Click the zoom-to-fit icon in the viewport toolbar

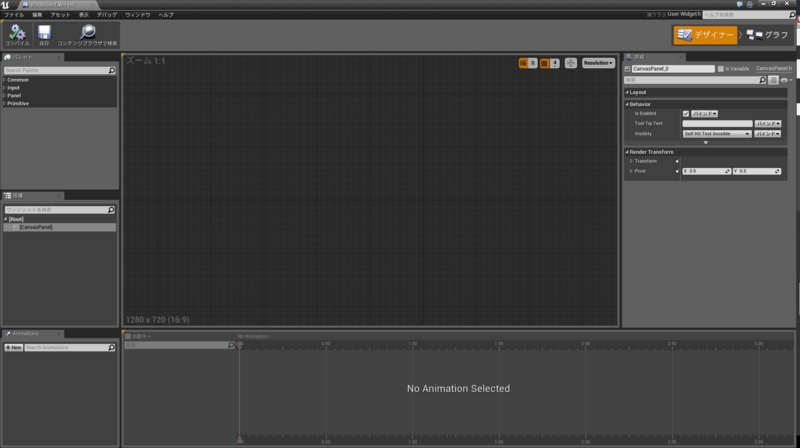[x=570, y=63]
